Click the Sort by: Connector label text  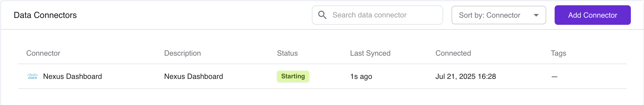pos(489,15)
